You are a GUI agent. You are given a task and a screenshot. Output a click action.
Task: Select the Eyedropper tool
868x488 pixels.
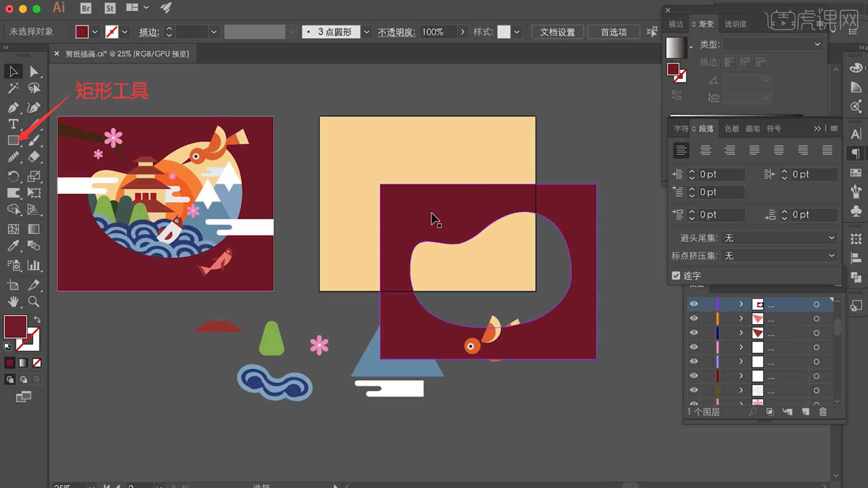[x=13, y=246]
